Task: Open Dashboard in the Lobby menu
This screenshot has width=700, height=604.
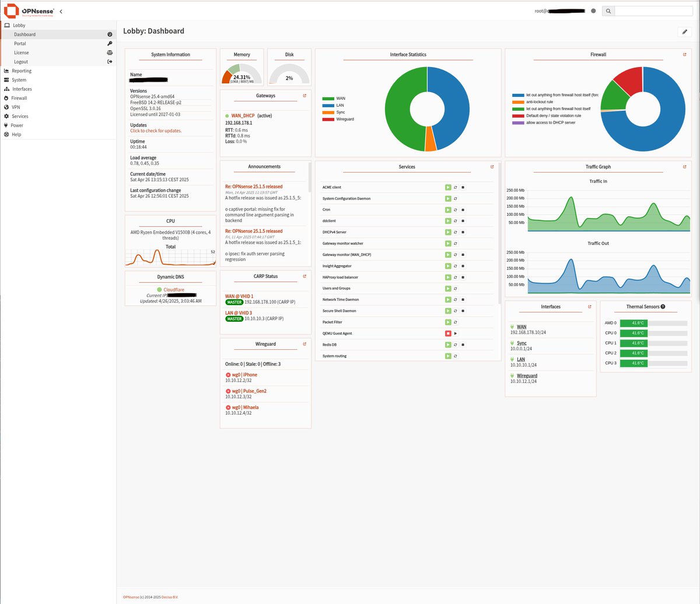Action: pos(58,34)
